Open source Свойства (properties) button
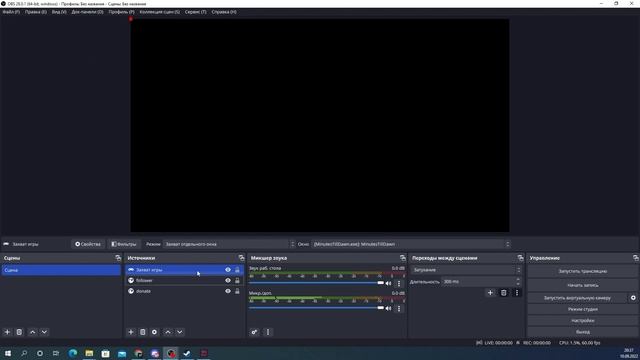 [x=88, y=244]
